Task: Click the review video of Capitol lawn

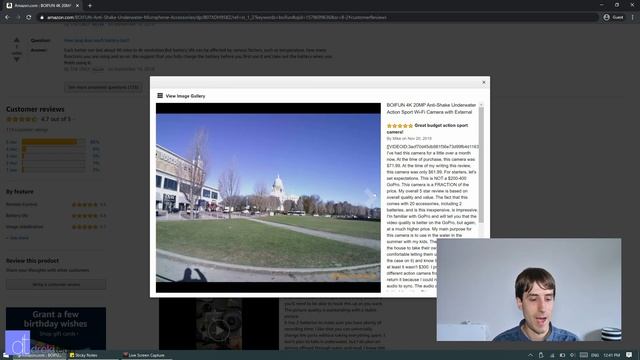Action: click(x=268, y=198)
